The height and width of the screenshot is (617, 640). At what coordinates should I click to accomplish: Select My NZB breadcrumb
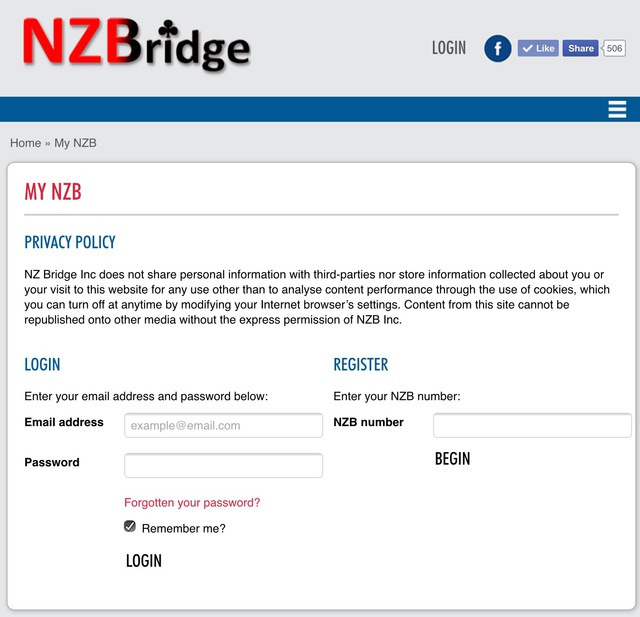tap(76, 143)
